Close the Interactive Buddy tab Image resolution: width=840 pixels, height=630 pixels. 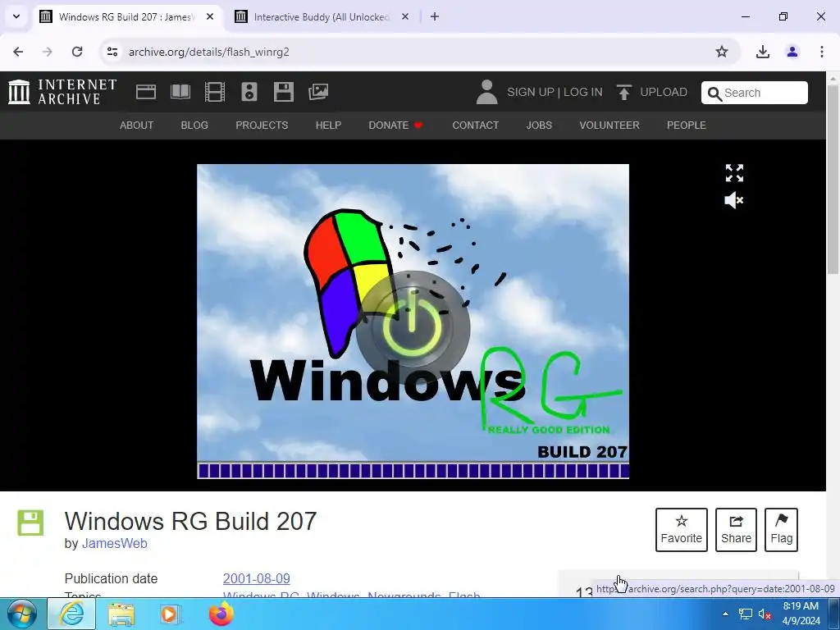[405, 16]
